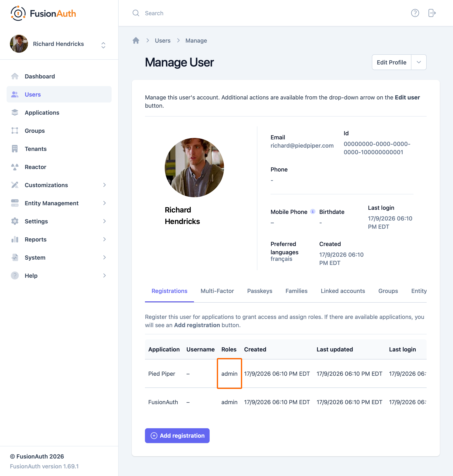Click the Groups icon in sidebar
Screen dimensions: 453x476
15,131
